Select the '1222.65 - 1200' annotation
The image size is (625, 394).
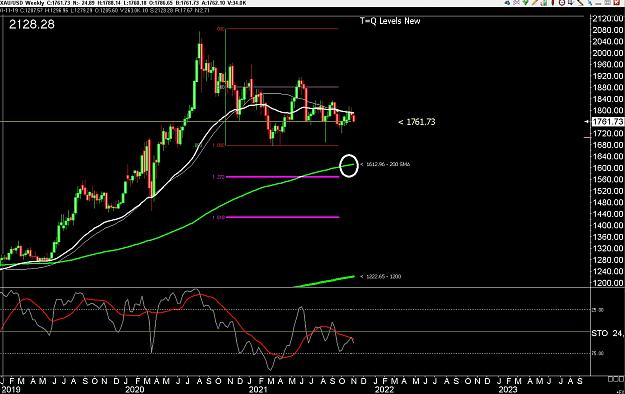381,276
